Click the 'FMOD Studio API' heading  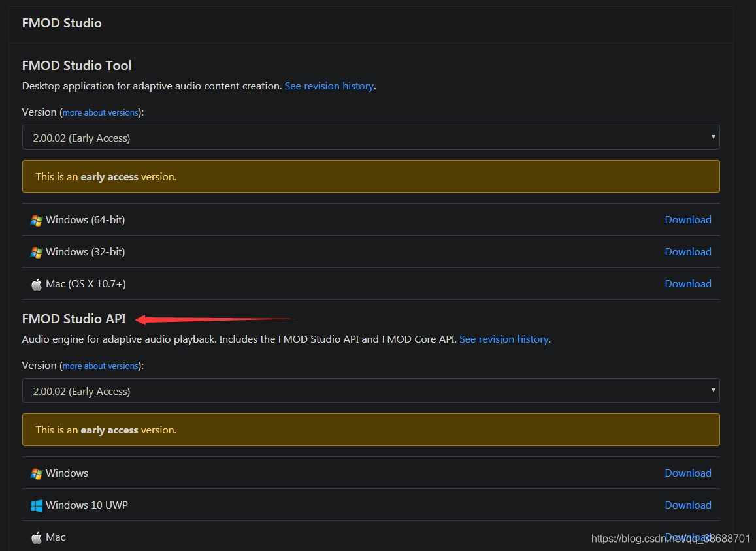74,319
